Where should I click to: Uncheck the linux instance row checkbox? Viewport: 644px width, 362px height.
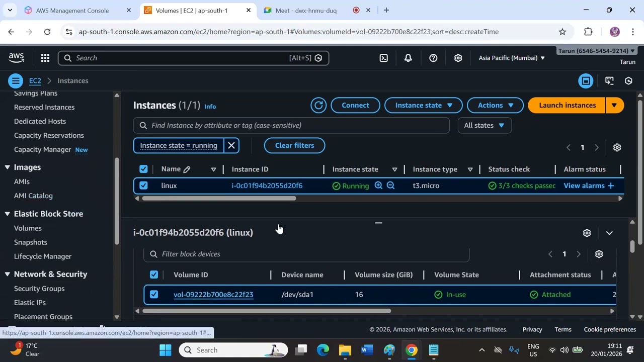coord(143,186)
